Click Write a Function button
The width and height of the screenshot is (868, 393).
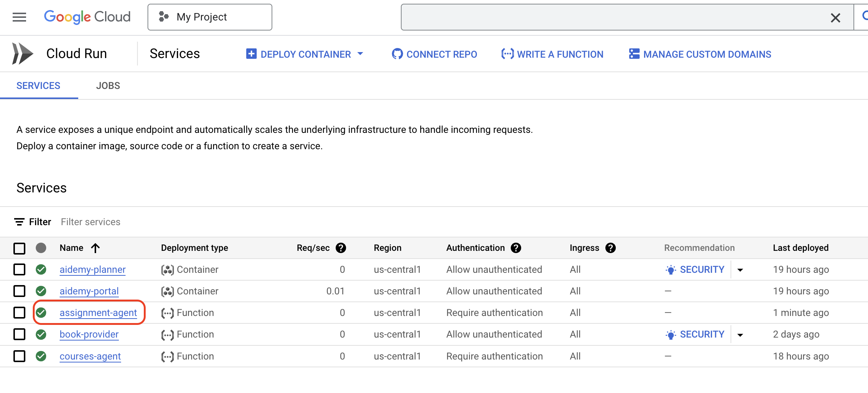click(x=552, y=54)
